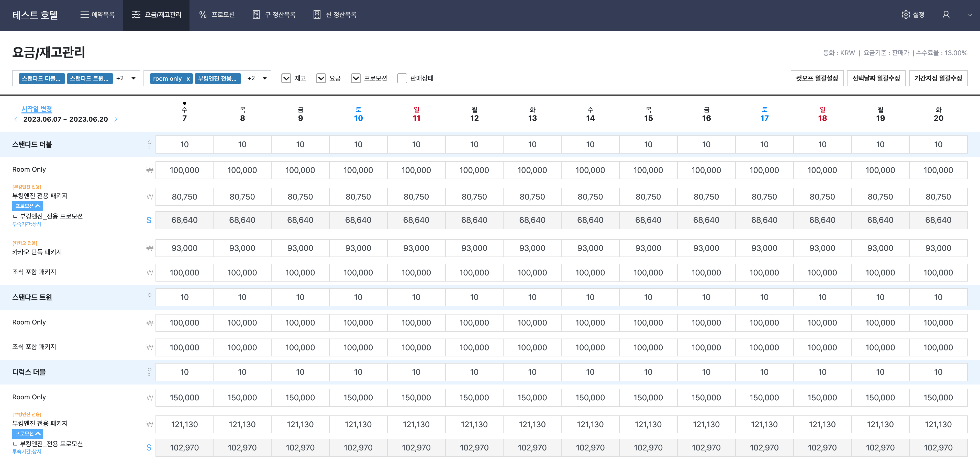
Task: Edit 121,130 rate on day 20
Action: [x=938, y=425]
